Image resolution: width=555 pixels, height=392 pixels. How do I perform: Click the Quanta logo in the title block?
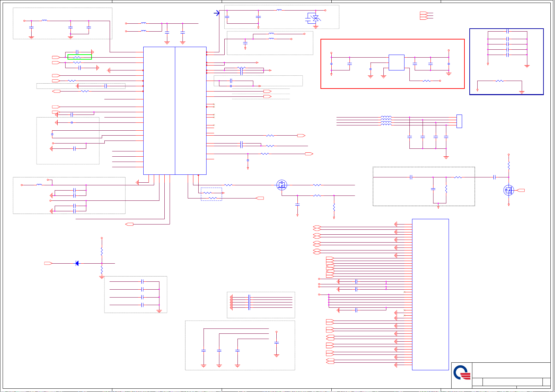[x=462, y=372]
